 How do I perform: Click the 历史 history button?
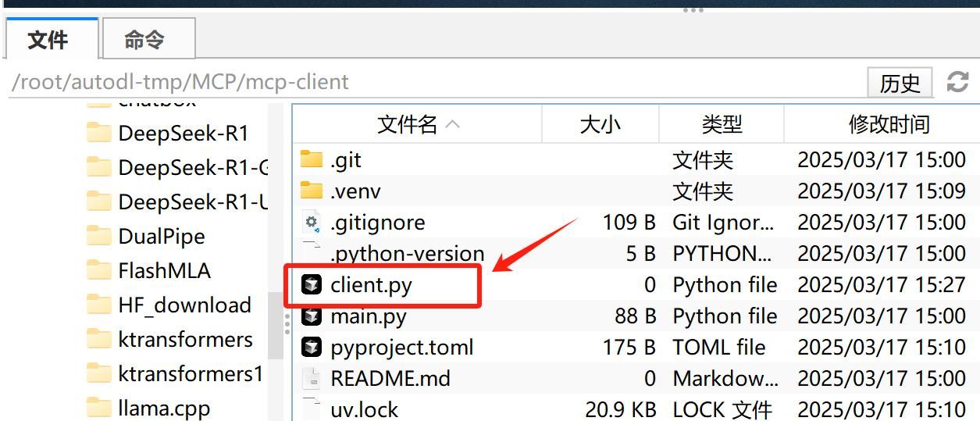click(900, 82)
